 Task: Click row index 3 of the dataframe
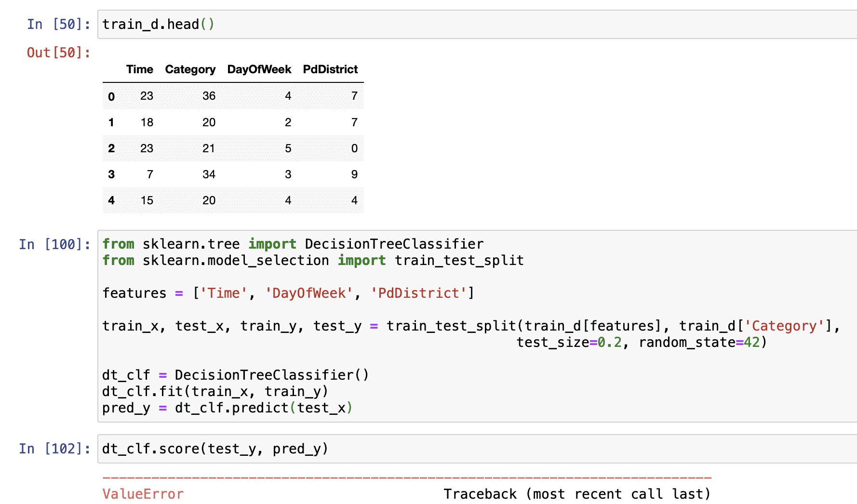coord(111,174)
